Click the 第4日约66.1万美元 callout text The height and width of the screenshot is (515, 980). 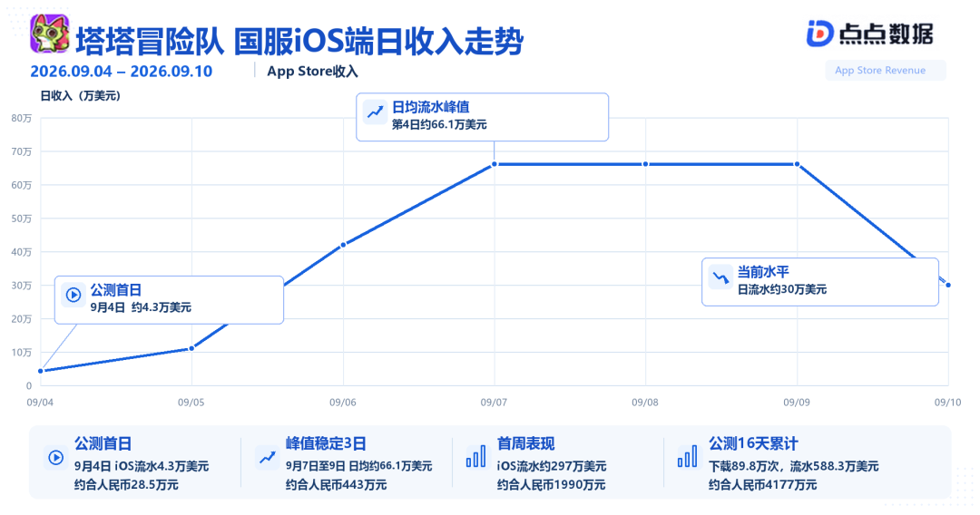pos(439,125)
